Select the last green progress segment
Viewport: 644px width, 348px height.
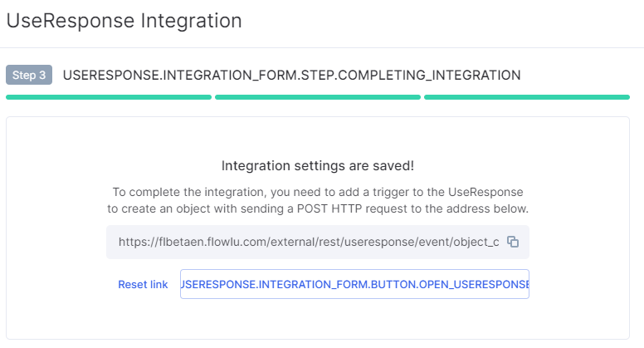pyautogui.click(x=526, y=97)
